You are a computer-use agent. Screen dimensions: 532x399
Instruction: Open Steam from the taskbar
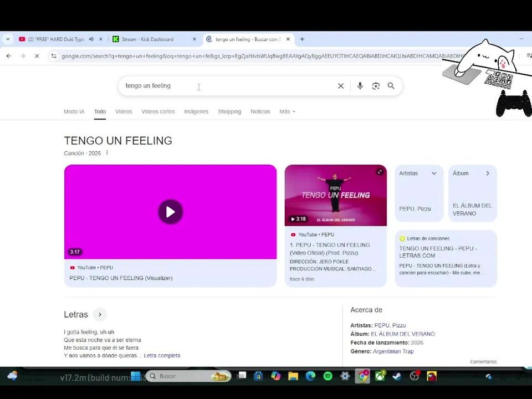tap(397, 376)
